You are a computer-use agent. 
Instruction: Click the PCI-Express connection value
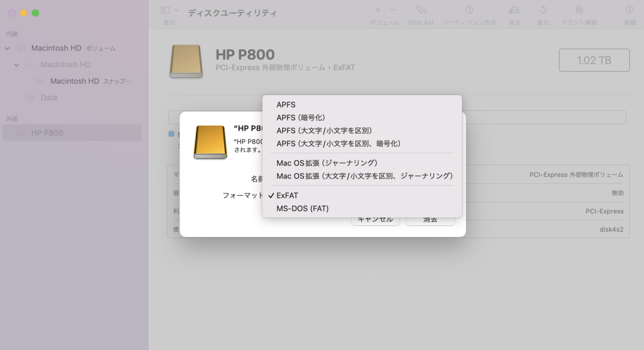click(604, 211)
